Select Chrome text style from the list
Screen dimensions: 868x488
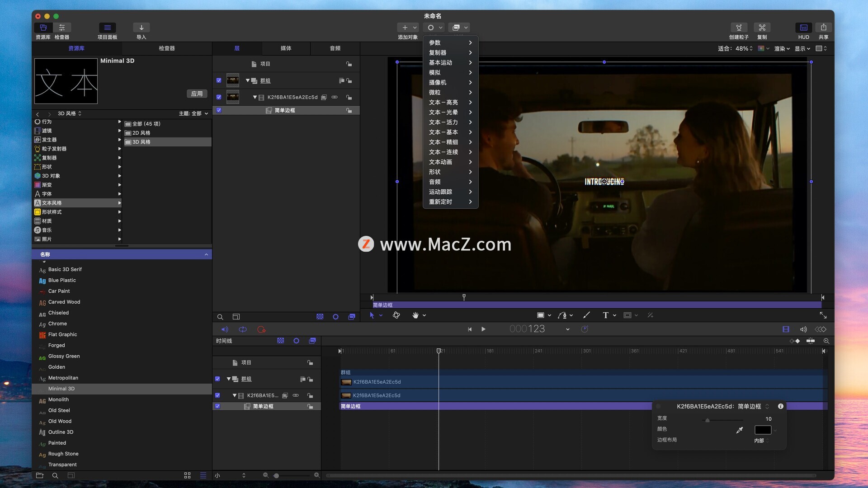click(x=57, y=324)
